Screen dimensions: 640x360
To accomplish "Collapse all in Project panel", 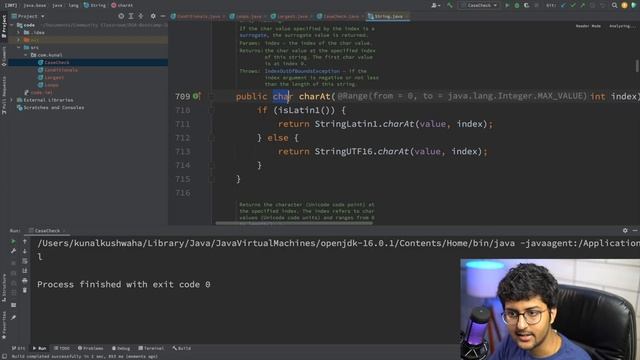I will point(141,16).
